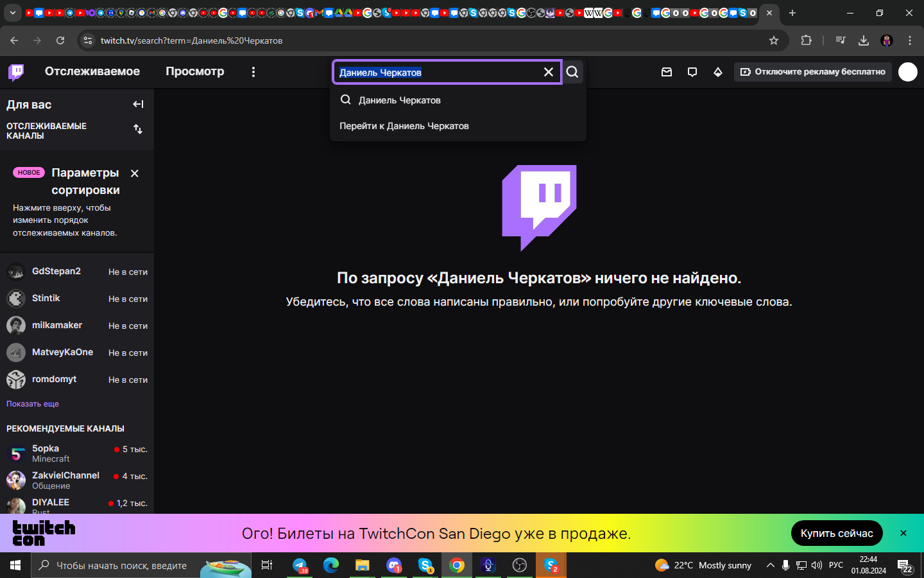This screenshot has height=578, width=924.
Task: Reload the Twitch page
Action: [60, 40]
